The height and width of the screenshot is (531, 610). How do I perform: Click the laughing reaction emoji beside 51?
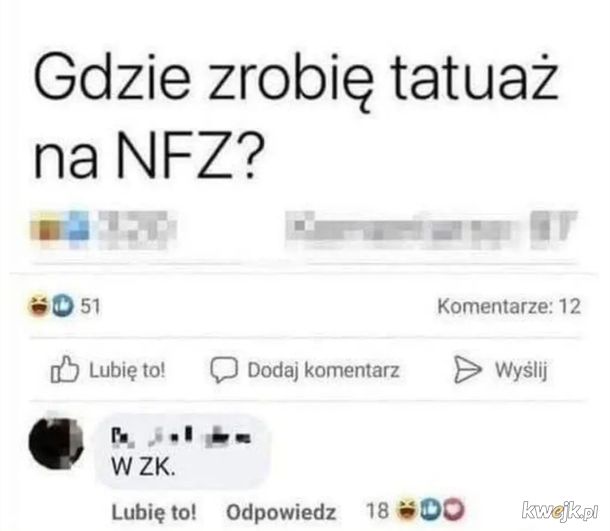[38, 306]
